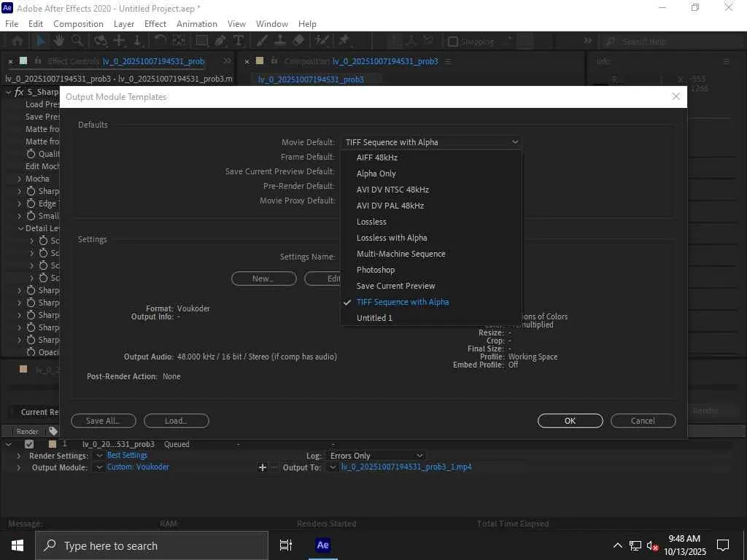747x560 pixels.
Task: Expand Render Settings row disclosure
Action: [18, 456]
